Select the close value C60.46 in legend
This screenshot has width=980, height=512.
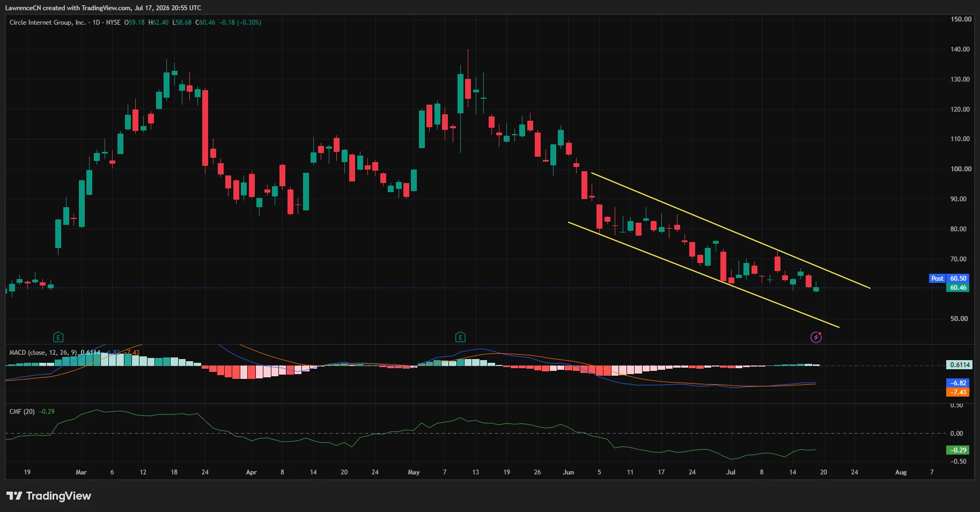[x=205, y=23]
